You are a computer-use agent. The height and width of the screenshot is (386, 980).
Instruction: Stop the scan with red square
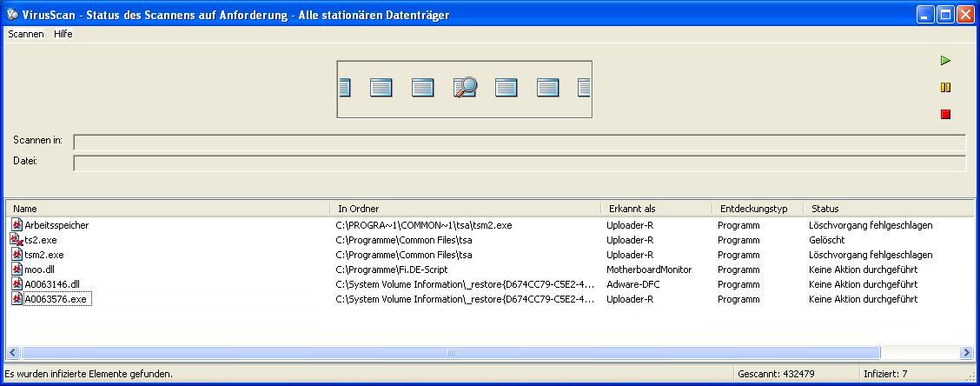tap(945, 114)
